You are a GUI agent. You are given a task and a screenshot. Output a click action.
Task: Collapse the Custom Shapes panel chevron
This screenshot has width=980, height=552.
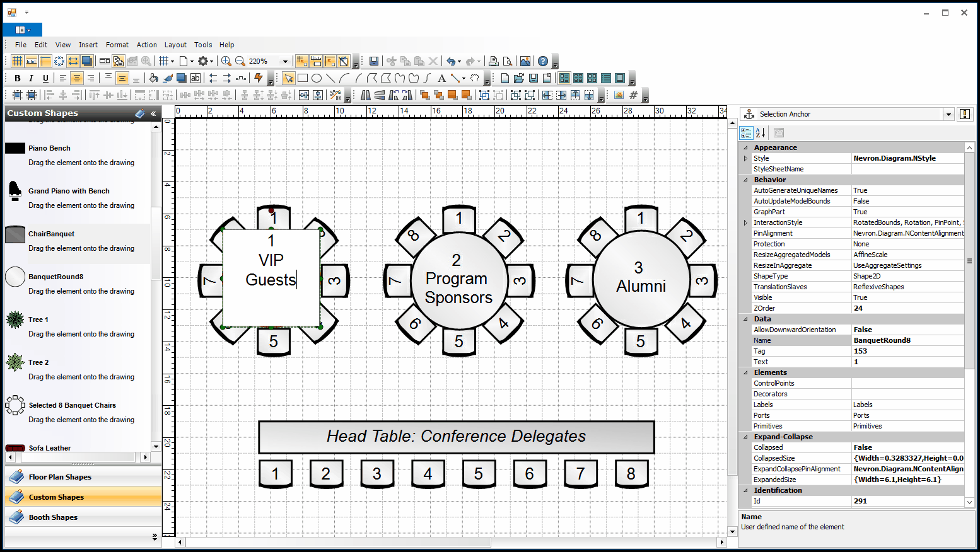coord(153,113)
